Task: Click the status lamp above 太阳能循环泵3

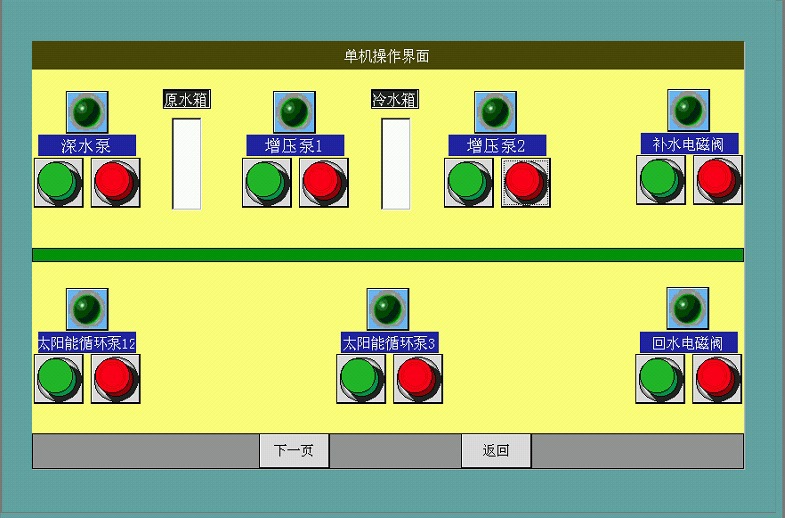Action: 388,309
